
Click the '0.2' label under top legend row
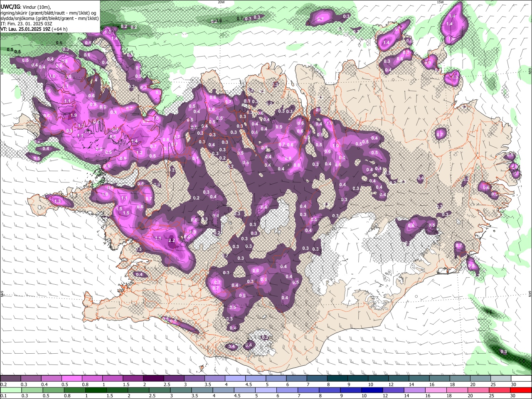coord(4,384)
